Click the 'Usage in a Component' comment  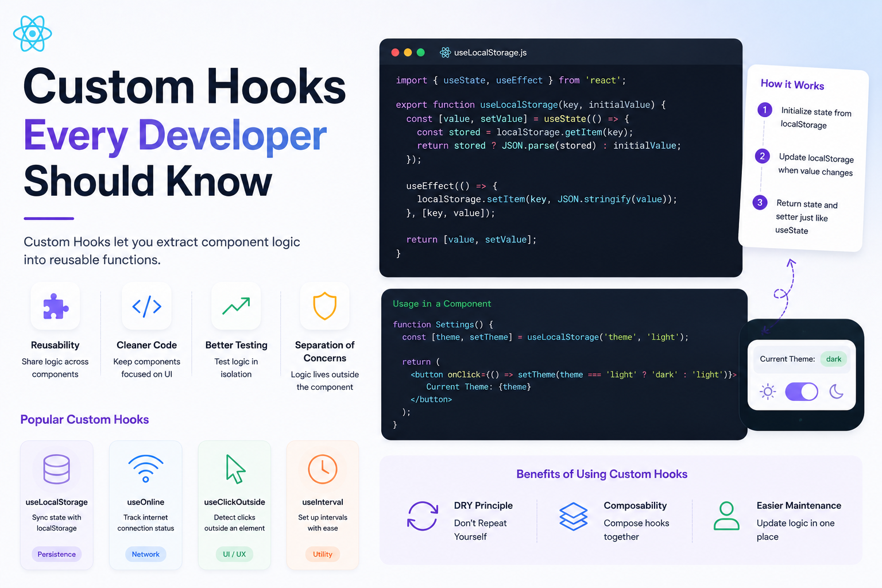pyautogui.click(x=442, y=304)
